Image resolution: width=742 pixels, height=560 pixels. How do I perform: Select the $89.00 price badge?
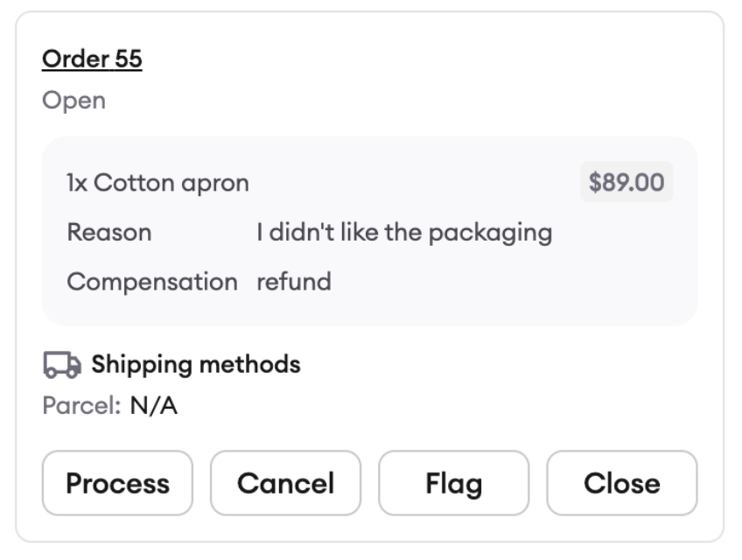pyautogui.click(x=626, y=182)
